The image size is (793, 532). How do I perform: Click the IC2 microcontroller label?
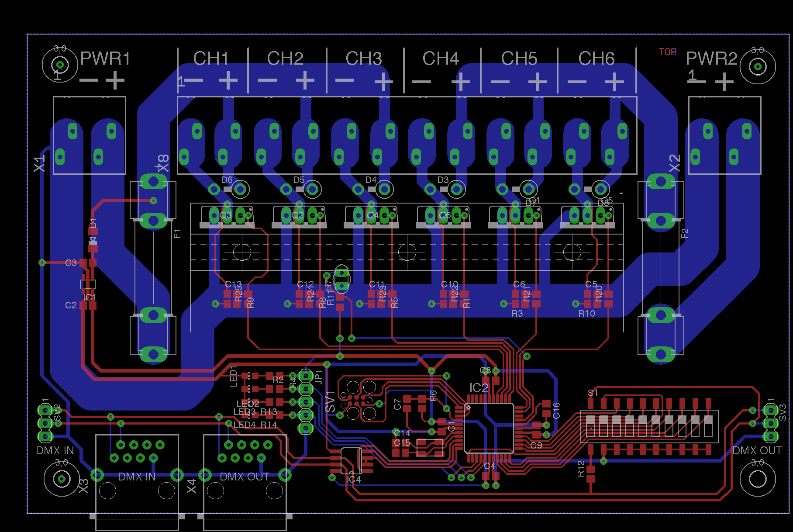pos(479,388)
